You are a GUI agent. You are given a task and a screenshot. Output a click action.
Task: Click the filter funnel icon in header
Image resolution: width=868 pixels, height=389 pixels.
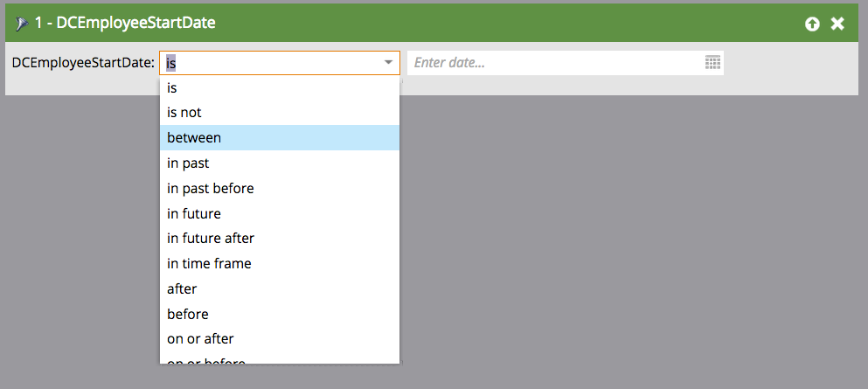pyautogui.click(x=22, y=24)
